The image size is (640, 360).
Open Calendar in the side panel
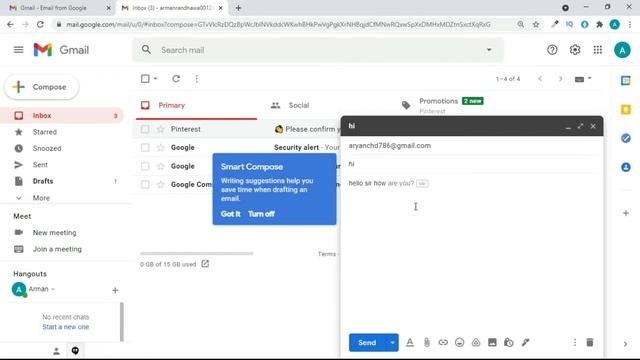[x=625, y=80]
